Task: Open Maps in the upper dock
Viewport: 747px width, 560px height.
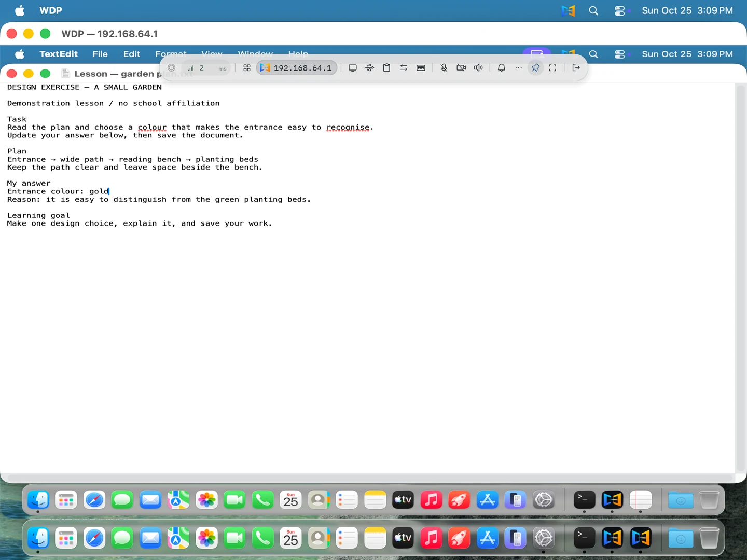Action: coord(178,500)
